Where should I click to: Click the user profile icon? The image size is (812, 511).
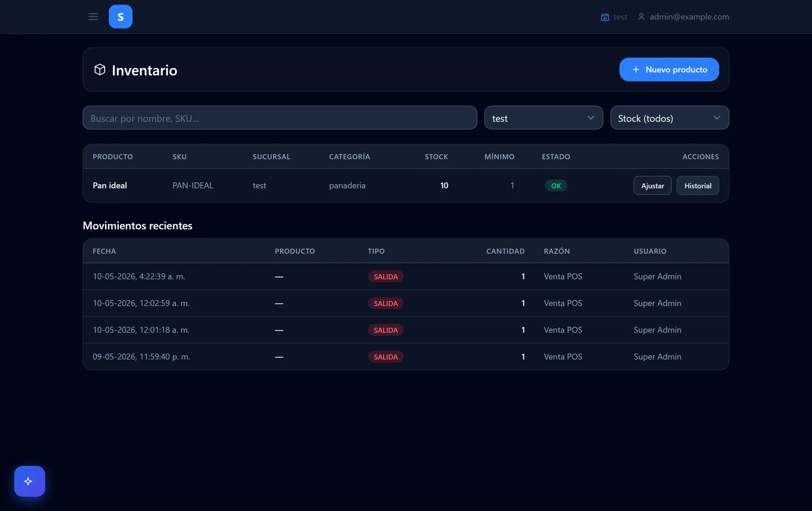point(641,17)
